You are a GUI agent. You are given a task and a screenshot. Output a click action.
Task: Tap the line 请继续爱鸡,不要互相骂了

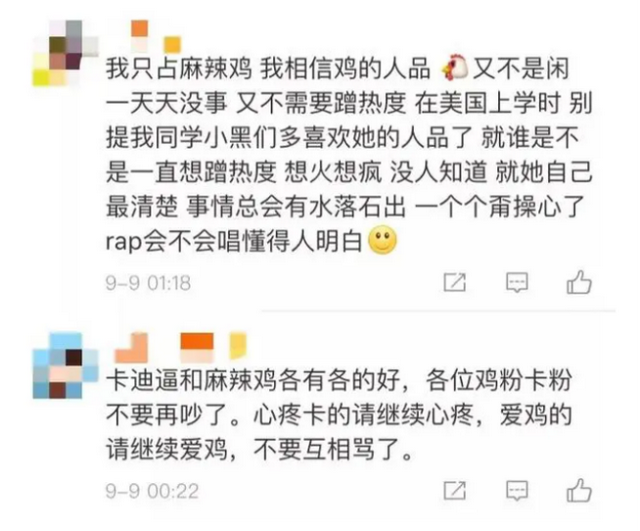[259, 450]
